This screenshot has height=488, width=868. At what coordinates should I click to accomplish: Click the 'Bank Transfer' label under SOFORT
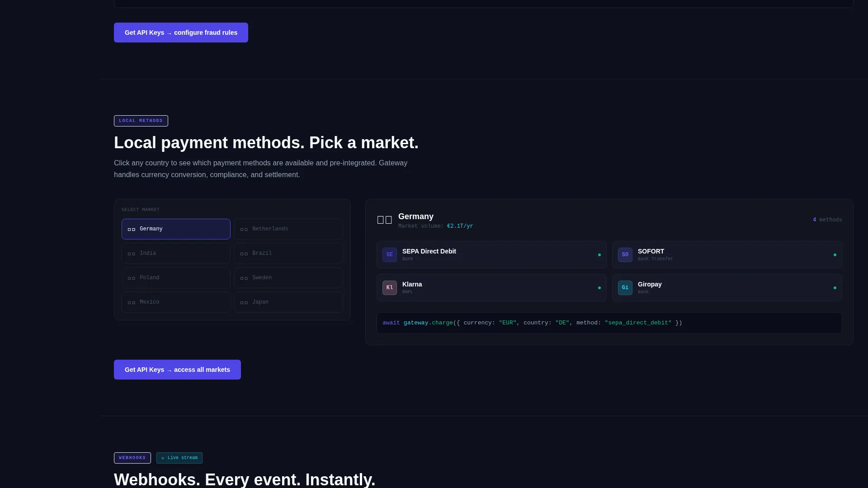pos(656,259)
